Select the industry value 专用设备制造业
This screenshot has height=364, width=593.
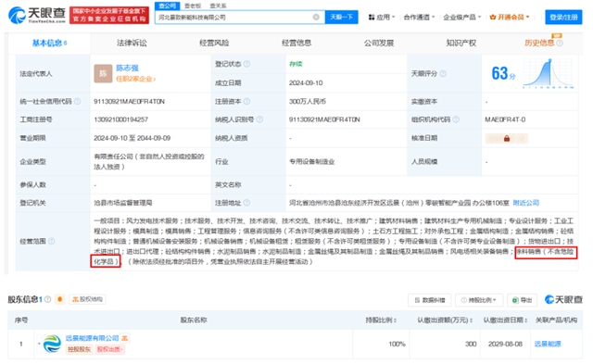pyautogui.click(x=312, y=162)
